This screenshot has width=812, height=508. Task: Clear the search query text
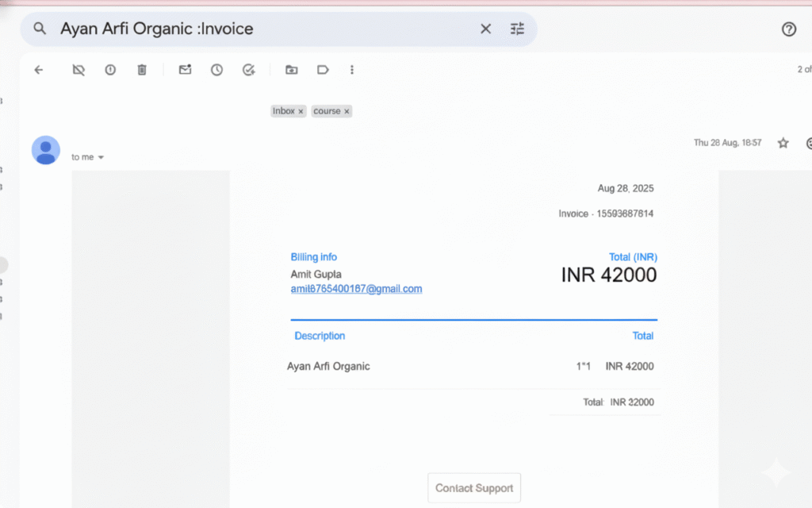click(485, 29)
